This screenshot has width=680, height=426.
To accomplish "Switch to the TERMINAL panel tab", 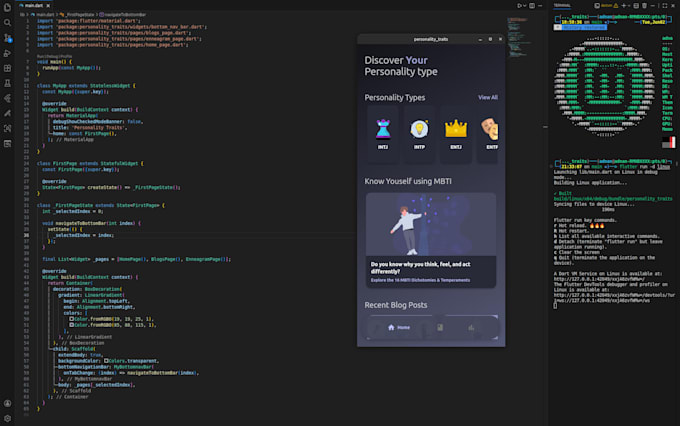I will [562, 6].
